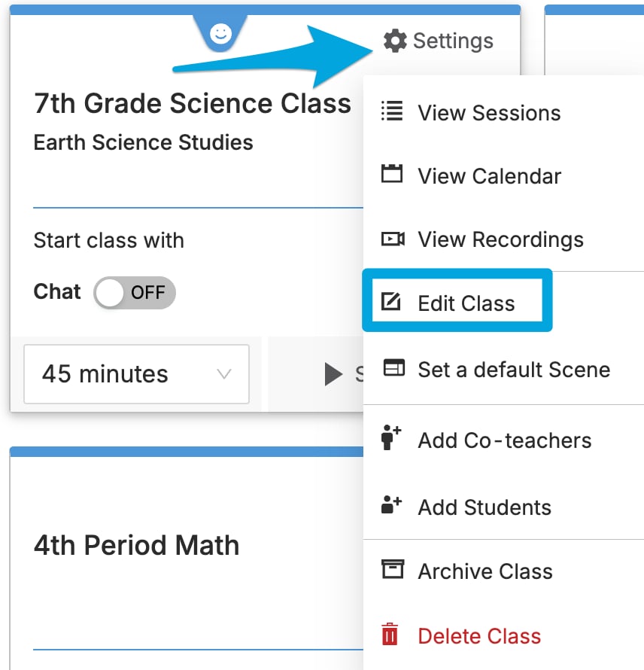This screenshot has height=670, width=644.
Task: Click the Settings gear icon
Action: coord(395,41)
